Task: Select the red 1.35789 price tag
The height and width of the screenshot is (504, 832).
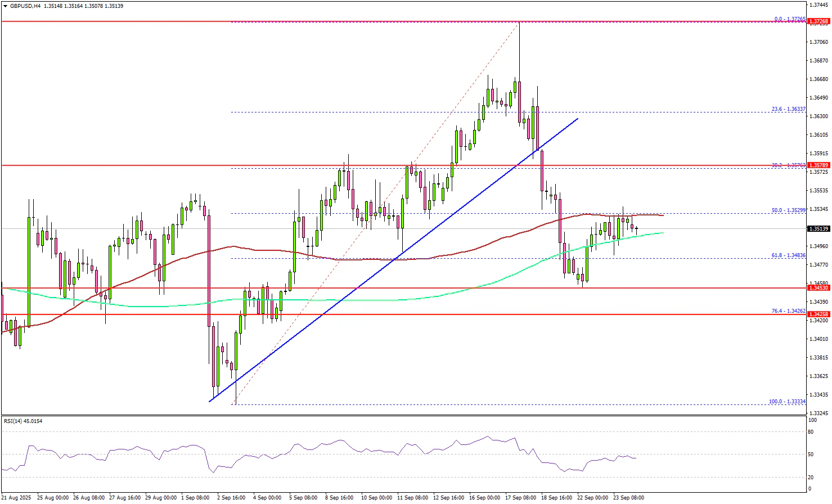Action: click(x=818, y=165)
